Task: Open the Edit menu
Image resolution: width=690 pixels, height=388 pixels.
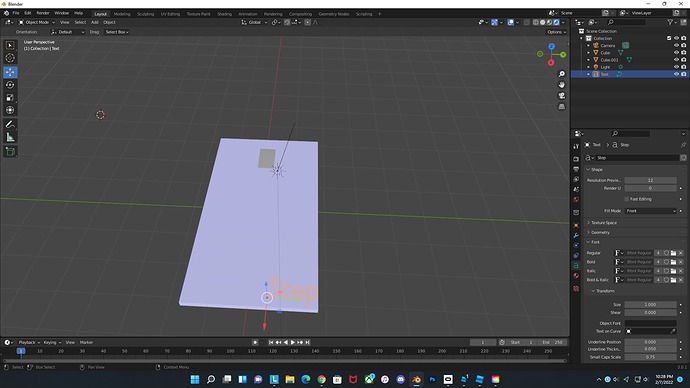Action: (28, 13)
